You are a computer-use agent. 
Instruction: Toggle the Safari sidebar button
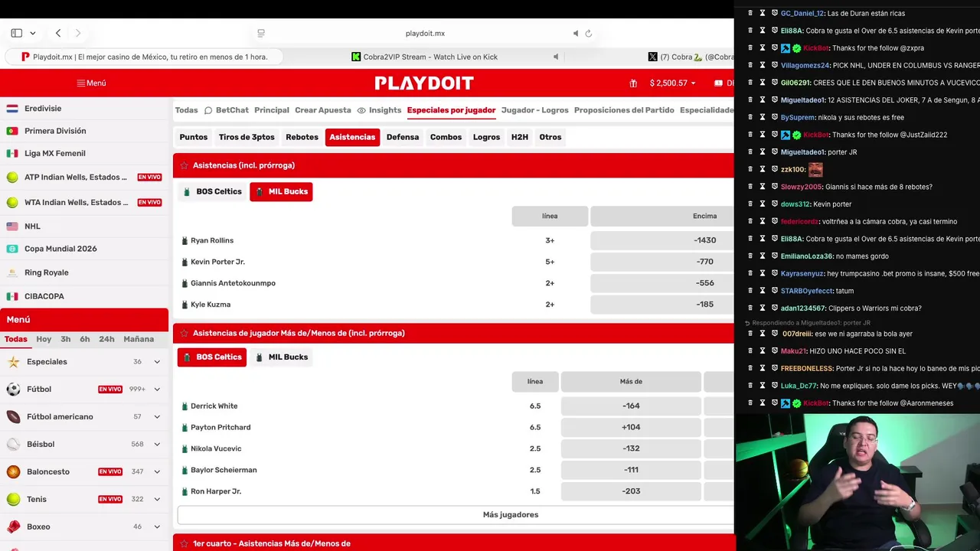click(17, 33)
